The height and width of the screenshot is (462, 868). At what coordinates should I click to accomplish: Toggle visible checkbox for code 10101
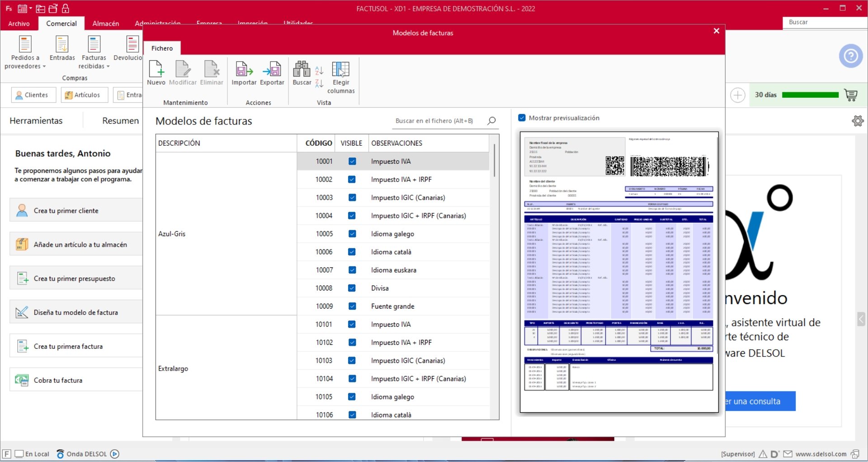tap(352, 324)
